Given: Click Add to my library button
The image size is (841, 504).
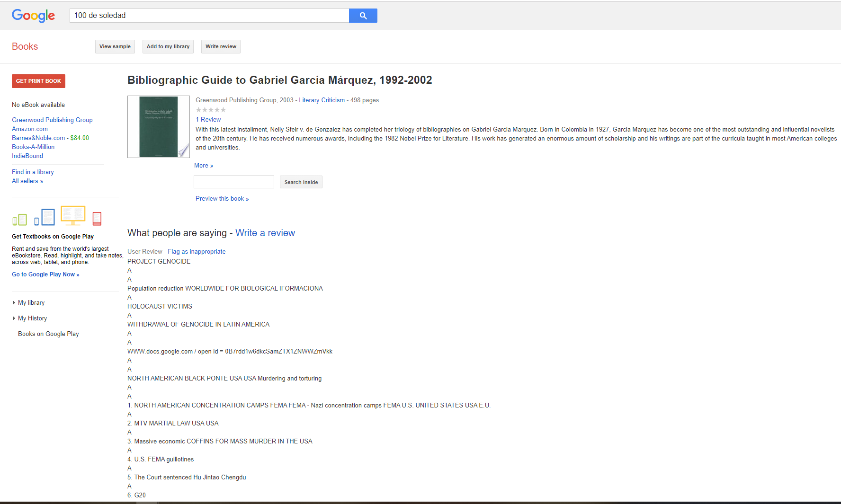Looking at the screenshot, I should coord(168,46).
